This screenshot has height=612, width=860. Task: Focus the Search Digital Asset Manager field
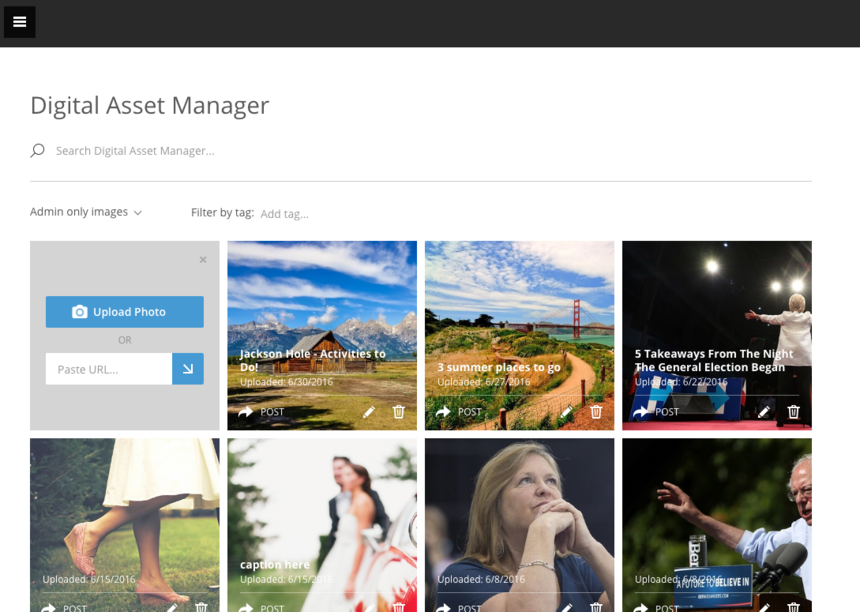[300, 151]
